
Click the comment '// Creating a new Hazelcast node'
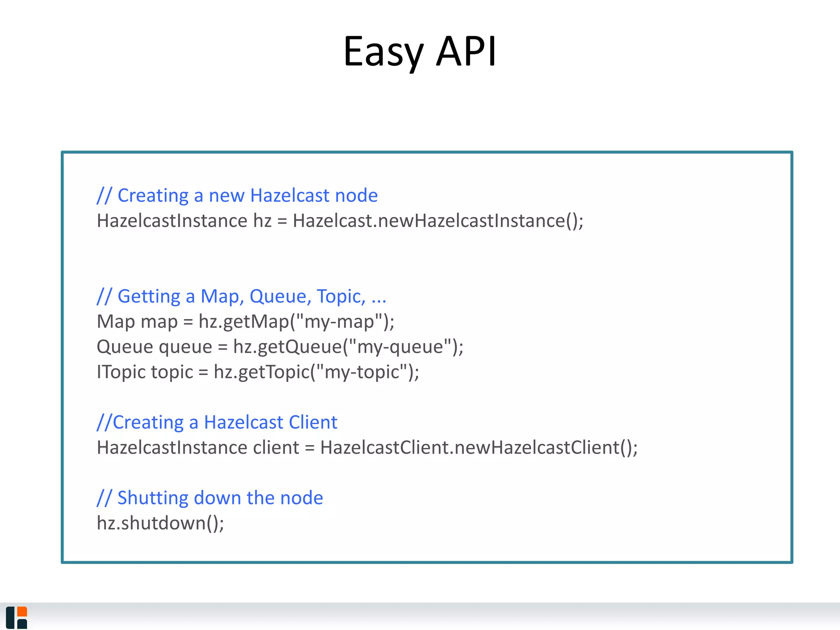tap(237, 195)
